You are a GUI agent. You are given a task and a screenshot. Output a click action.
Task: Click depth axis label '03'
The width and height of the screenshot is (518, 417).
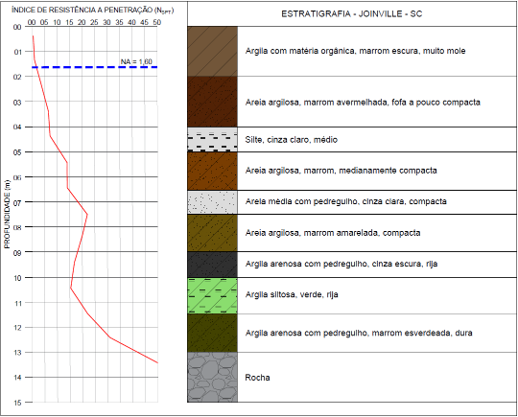click(x=17, y=103)
